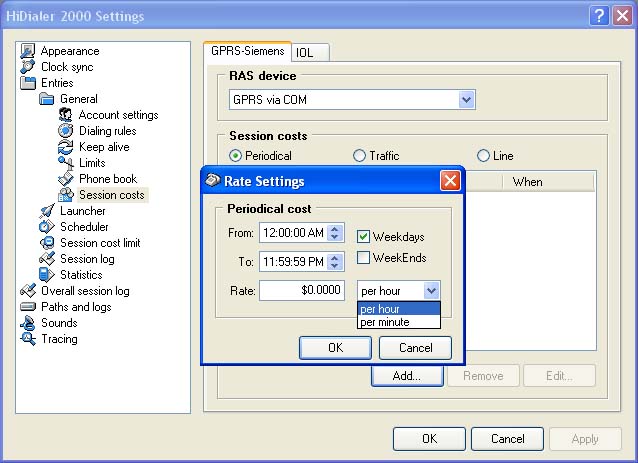Image resolution: width=638 pixels, height=463 pixels.
Task: Select the Keep alive entry
Action: (x=104, y=147)
